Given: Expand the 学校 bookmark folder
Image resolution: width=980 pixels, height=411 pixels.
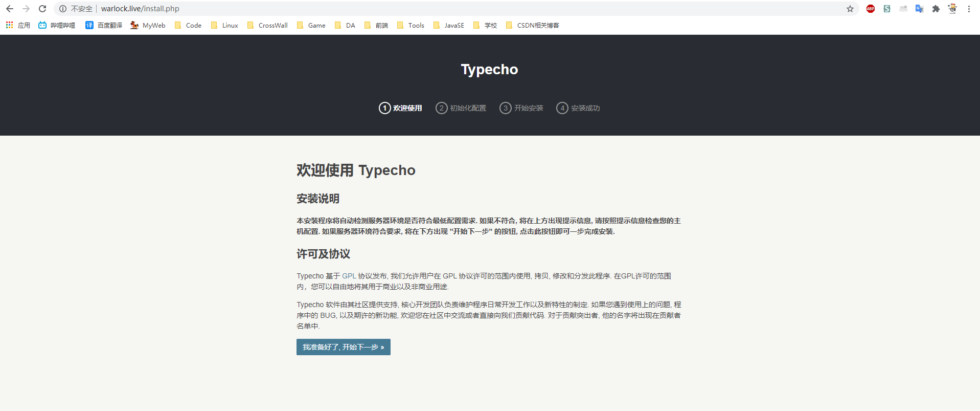Looking at the screenshot, I should point(485,25).
